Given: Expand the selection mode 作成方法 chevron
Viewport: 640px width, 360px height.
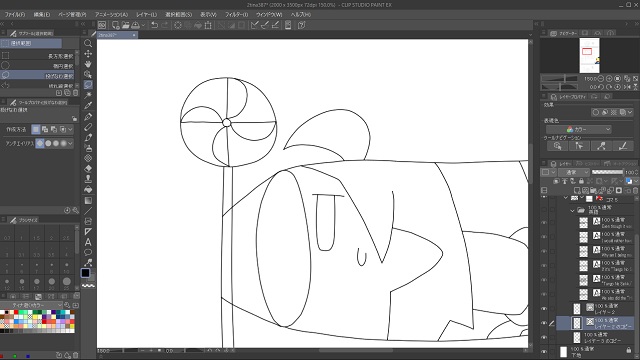Looking at the screenshot, I should (70, 129).
